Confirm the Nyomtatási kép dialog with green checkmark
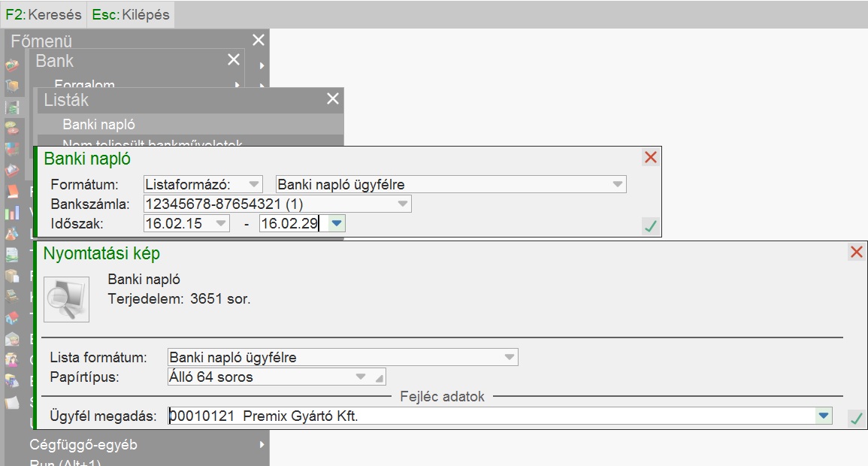This screenshot has width=868, height=466. pos(855,418)
